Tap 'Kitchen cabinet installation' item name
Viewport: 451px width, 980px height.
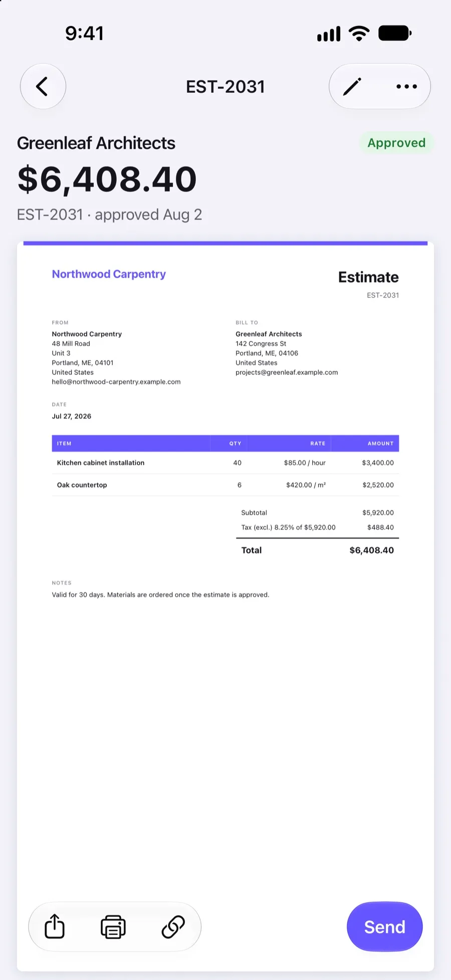(x=101, y=463)
